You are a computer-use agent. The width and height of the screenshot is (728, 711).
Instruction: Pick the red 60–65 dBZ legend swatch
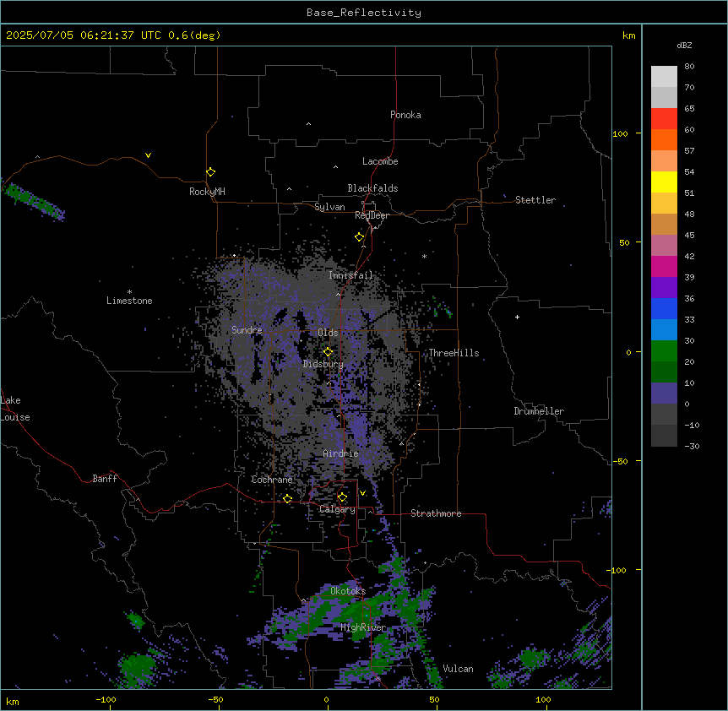(x=664, y=119)
